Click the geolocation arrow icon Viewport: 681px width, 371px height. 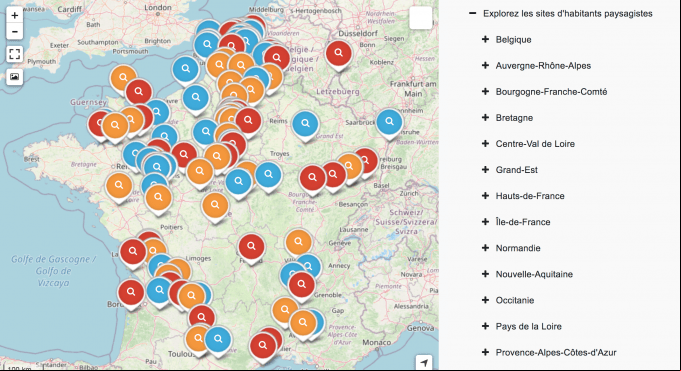[x=424, y=362]
